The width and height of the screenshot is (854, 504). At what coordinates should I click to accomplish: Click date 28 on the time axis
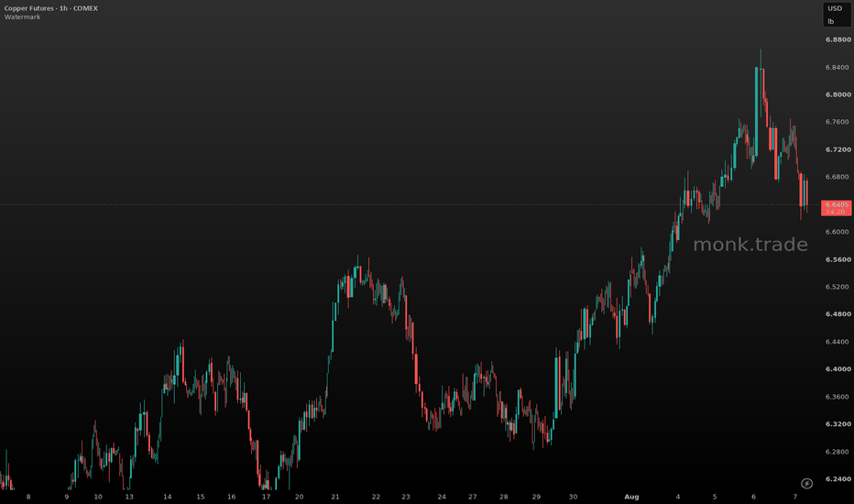pos(504,497)
